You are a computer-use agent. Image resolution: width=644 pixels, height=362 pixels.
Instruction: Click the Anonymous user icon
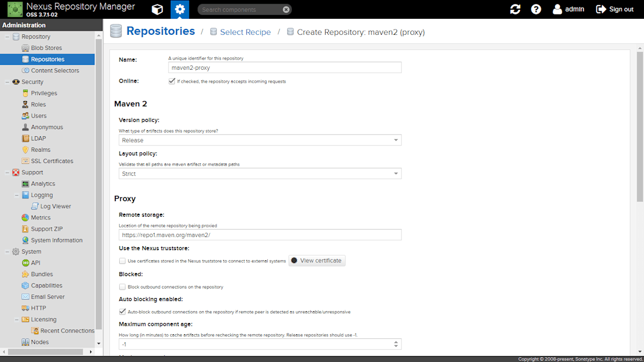[x=25, y=127]
